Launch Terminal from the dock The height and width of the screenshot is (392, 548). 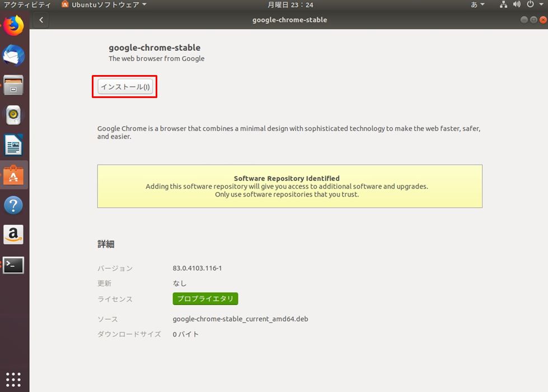click(13, 265)
